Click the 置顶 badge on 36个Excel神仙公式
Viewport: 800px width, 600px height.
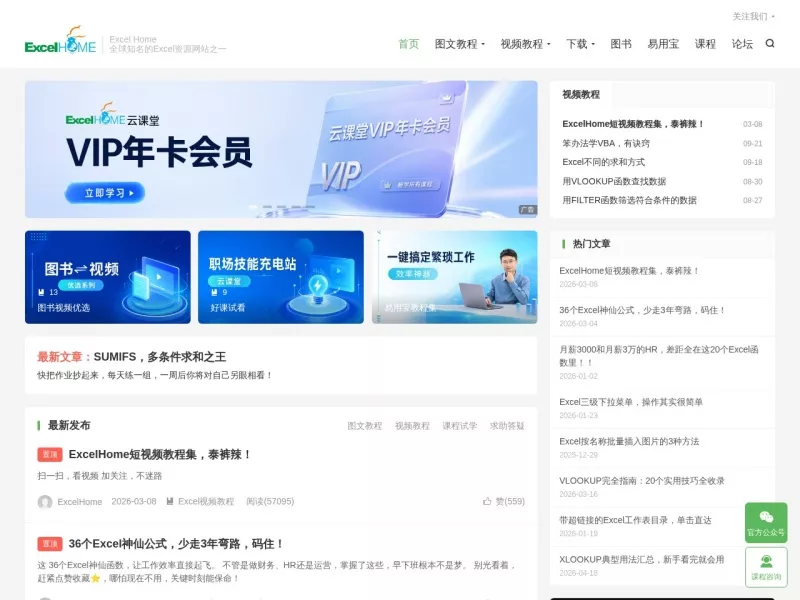point(50,544)
